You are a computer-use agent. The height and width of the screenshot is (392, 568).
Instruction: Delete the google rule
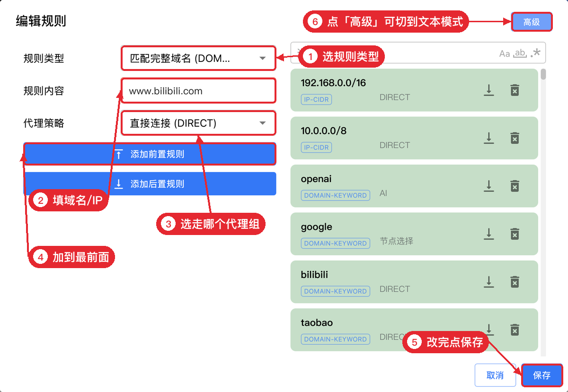[x=515, y=234]
